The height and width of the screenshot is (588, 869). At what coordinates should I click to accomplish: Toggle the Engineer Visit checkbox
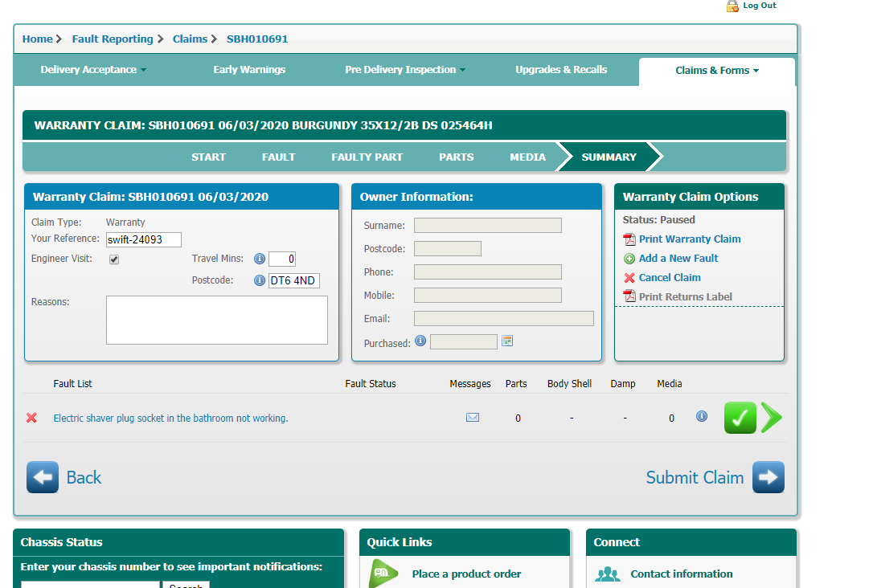(114, 259)
